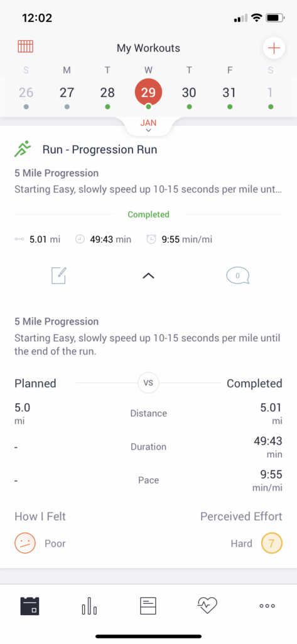Open the three-dots more tab
Viewport: 297px width, 644px height.
click(267, 606)
